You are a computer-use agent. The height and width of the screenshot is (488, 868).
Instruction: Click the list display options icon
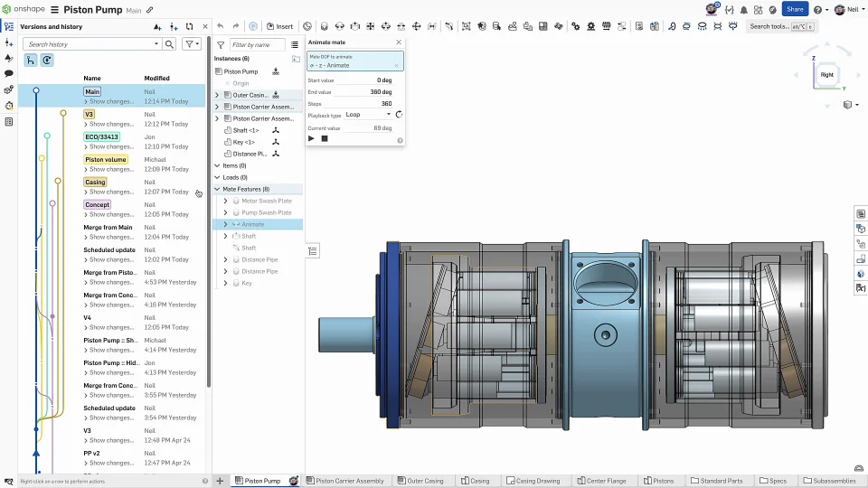(295, 45)
